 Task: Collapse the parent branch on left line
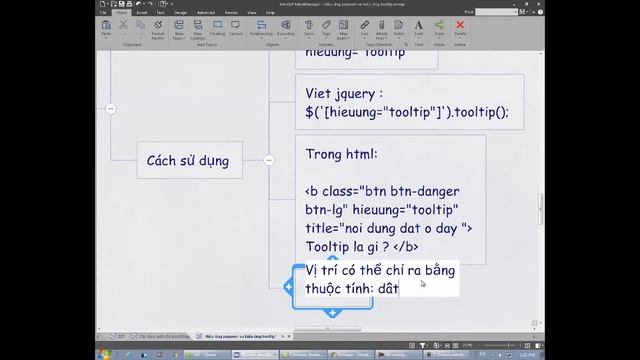click(111, 109)
